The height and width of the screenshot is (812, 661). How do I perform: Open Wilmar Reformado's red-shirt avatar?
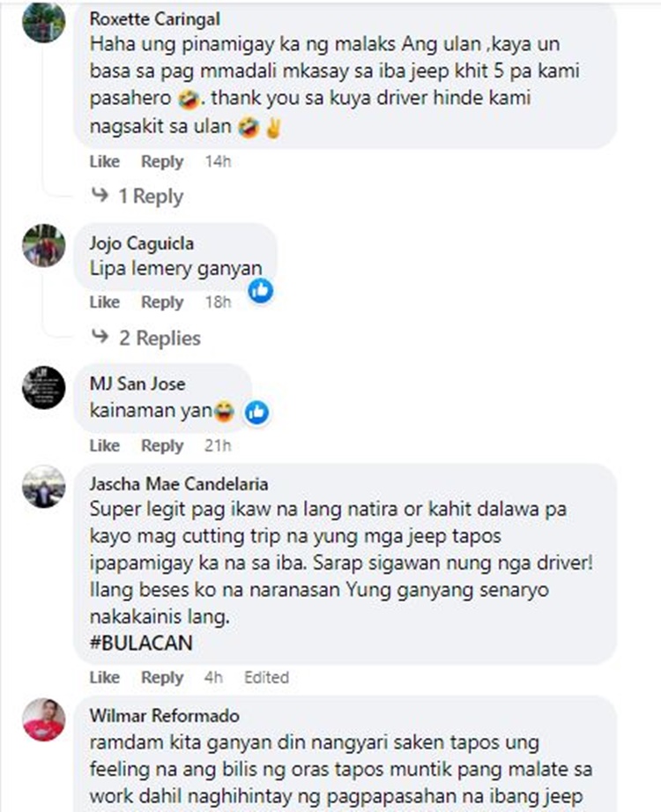tap(44, 719)
